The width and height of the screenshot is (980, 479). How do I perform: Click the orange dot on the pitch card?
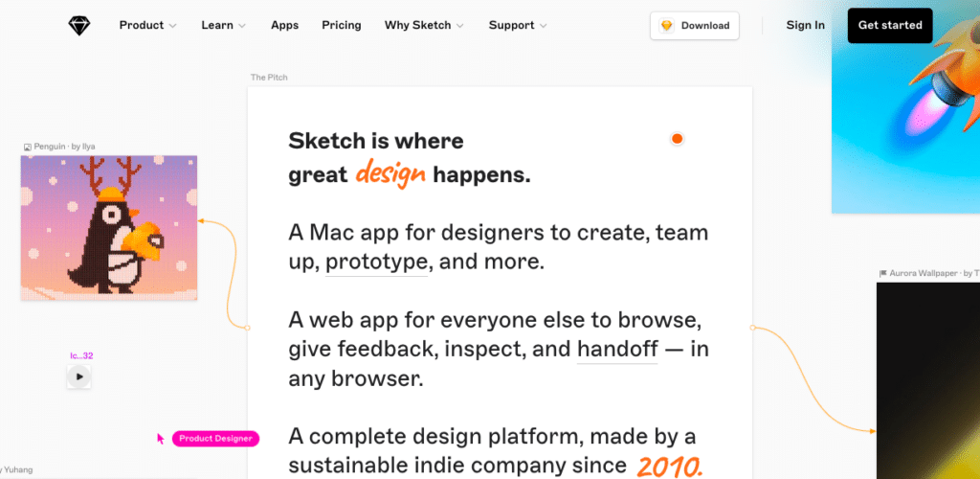coord(677,139)
